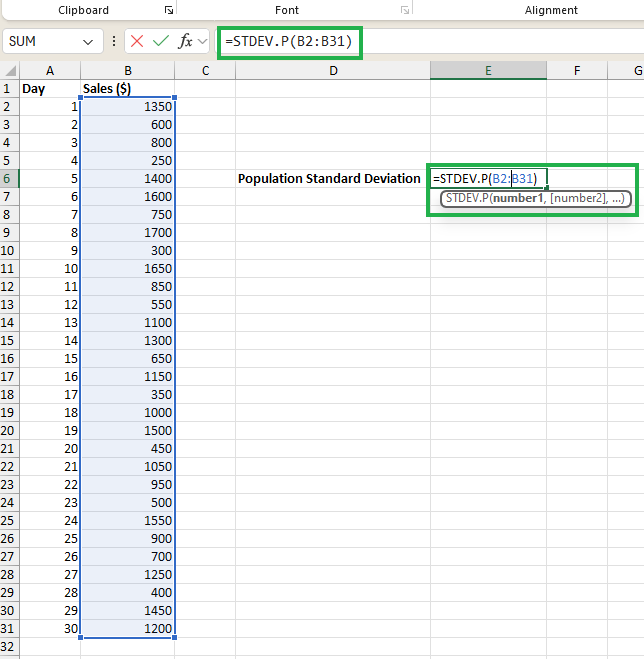Click sales cell with value 600
Image resolution: width=644 pixels, height=659 pixels.
(x=128, y=125)
